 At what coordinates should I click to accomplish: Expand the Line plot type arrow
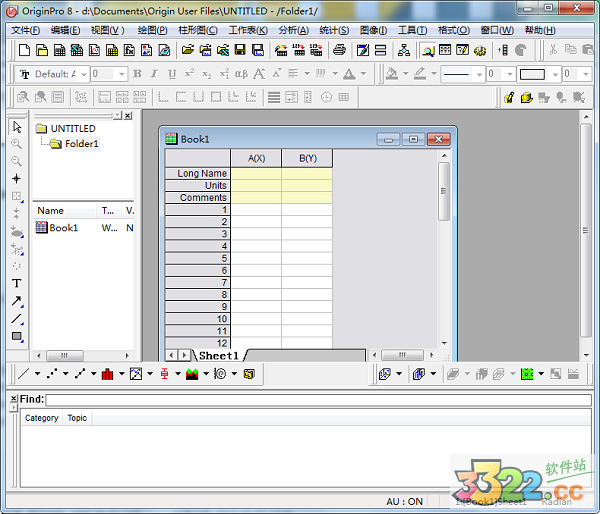38,374
